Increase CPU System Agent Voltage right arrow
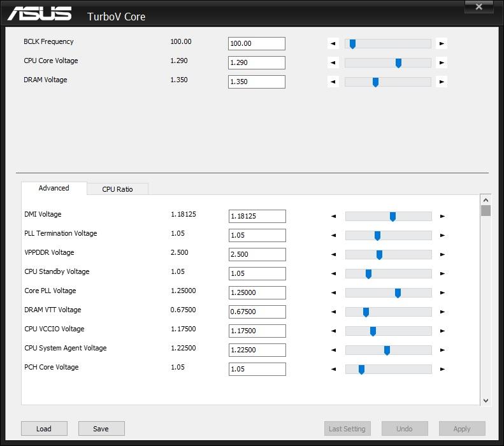This screenshot has height=446, width=504. coord(442,350)
